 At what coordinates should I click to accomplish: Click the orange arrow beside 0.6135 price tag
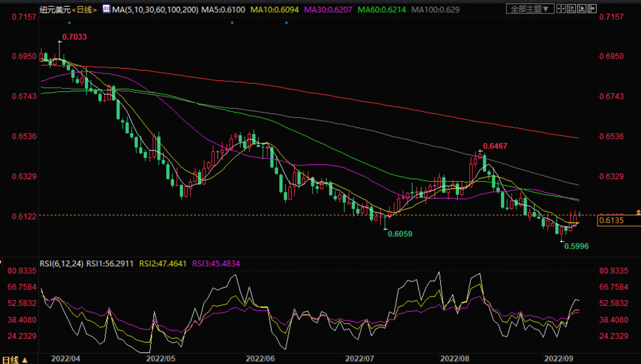coord(638,212)
